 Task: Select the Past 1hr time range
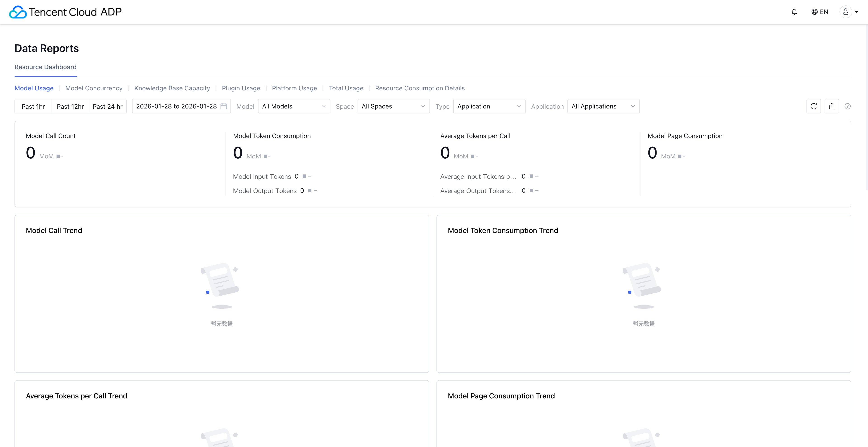(33, 106)
